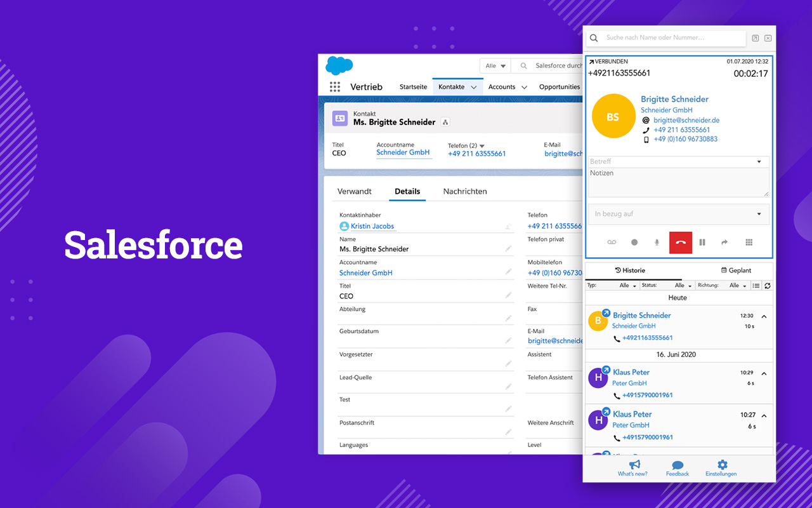This screenshot has width=812, height=508.
Task: Expand the Accounts tab chevron menu
Action: (x=524, y=87)
